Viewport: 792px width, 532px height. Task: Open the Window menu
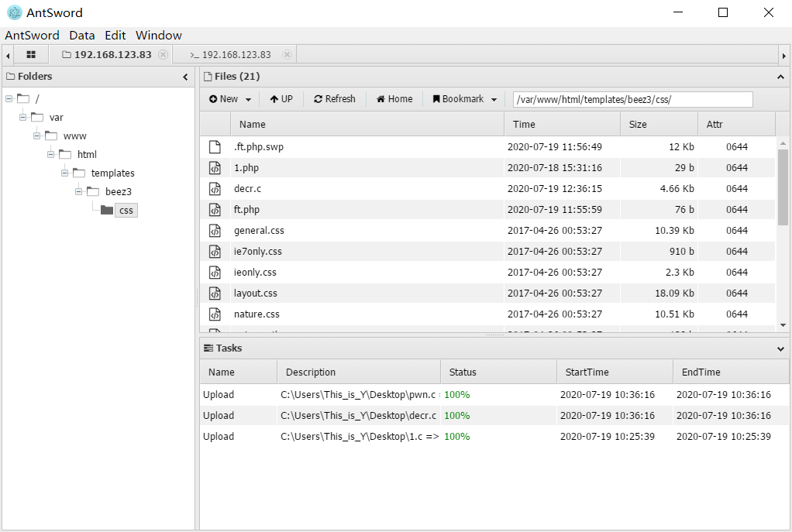[x=159, y=36]
